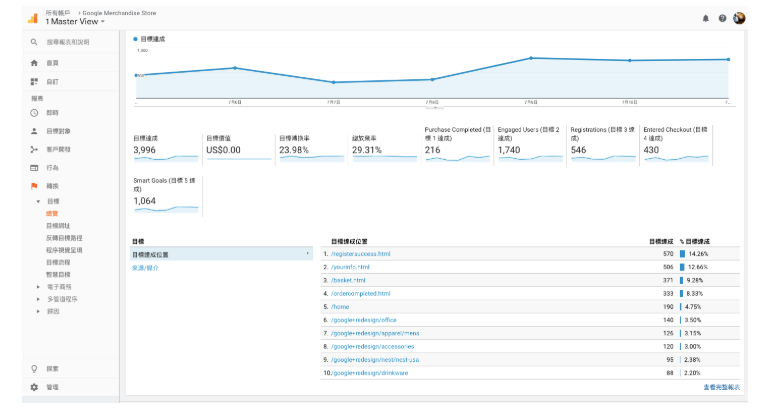This screenshot has width=757, height=412.
Task: Click the Admin (管理) gear icon
Action: point(34,387)
